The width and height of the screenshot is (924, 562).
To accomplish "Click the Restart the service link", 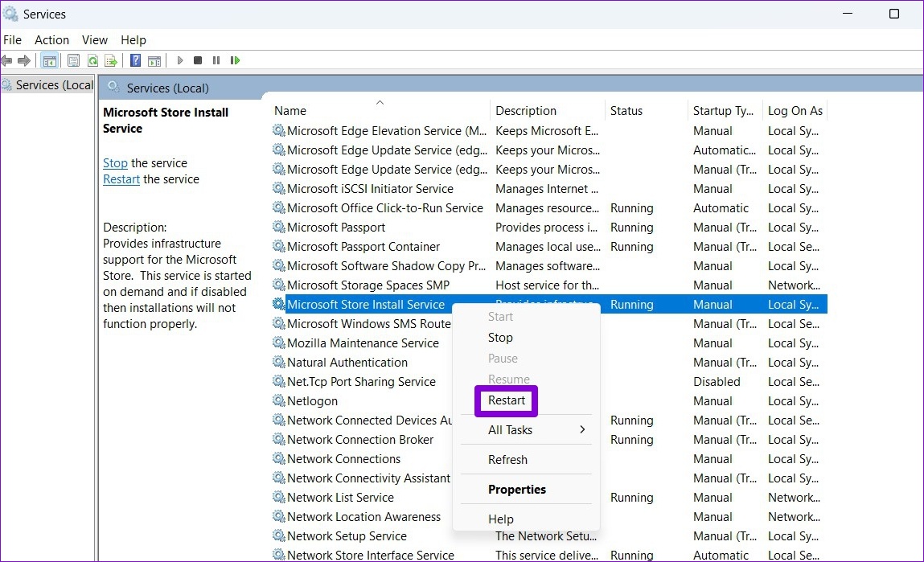I will click(121, 179).
